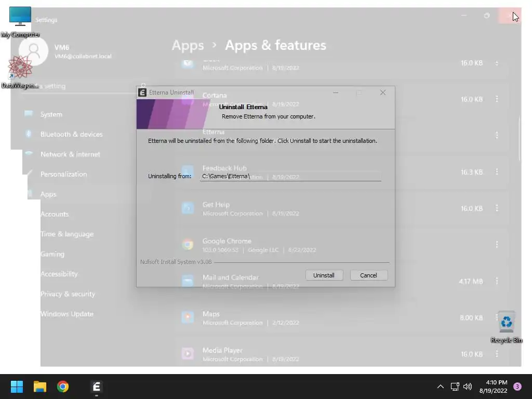Click the Google Chrome app list icon

(x=188, y=244)
